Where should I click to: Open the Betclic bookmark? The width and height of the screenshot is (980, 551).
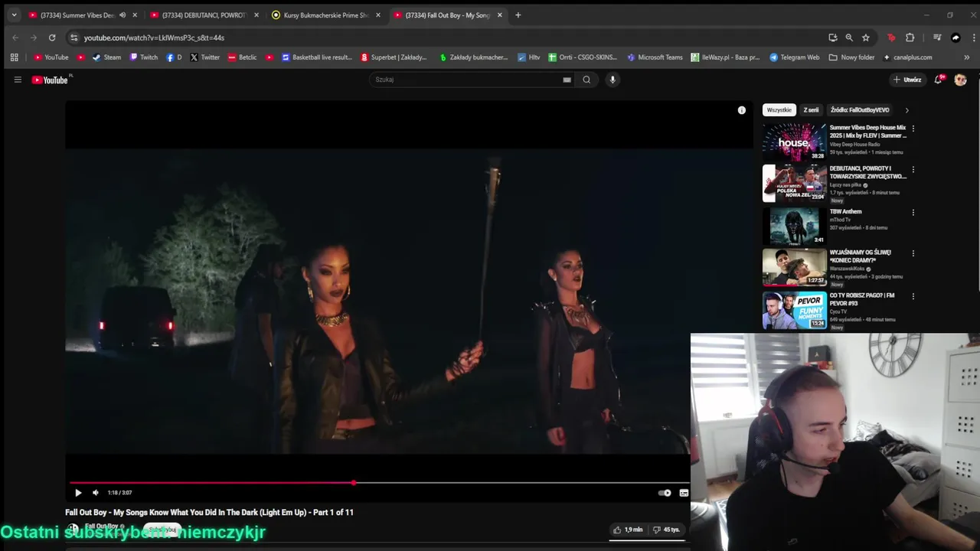click(x=242, y=57)
